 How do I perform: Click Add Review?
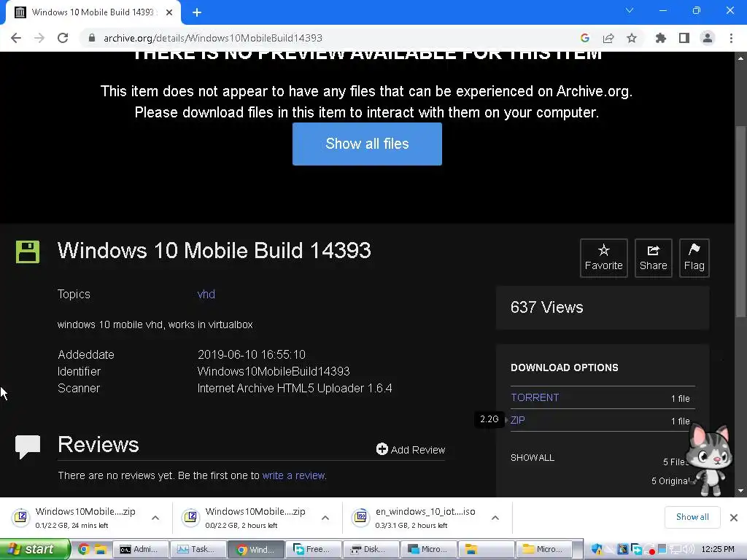pos(411,449)
